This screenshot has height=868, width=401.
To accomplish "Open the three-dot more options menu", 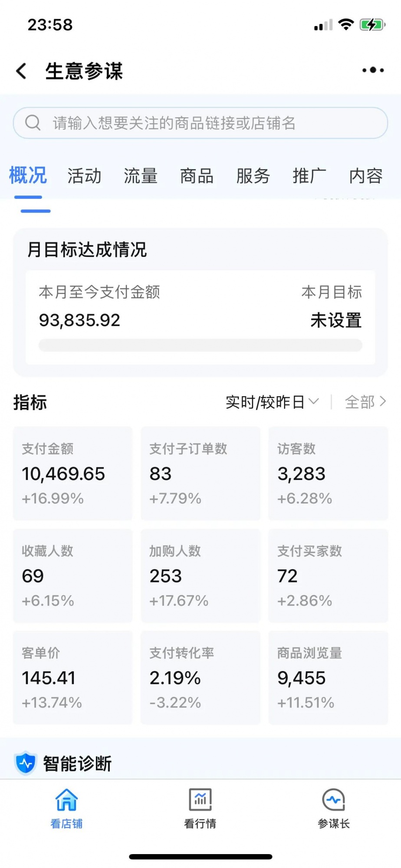I will (x=373, y=70).
